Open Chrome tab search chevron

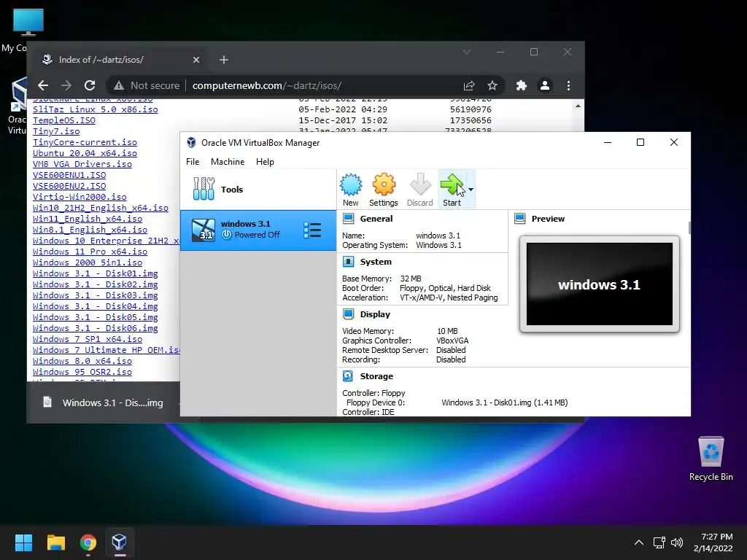[x=467, y=52]
